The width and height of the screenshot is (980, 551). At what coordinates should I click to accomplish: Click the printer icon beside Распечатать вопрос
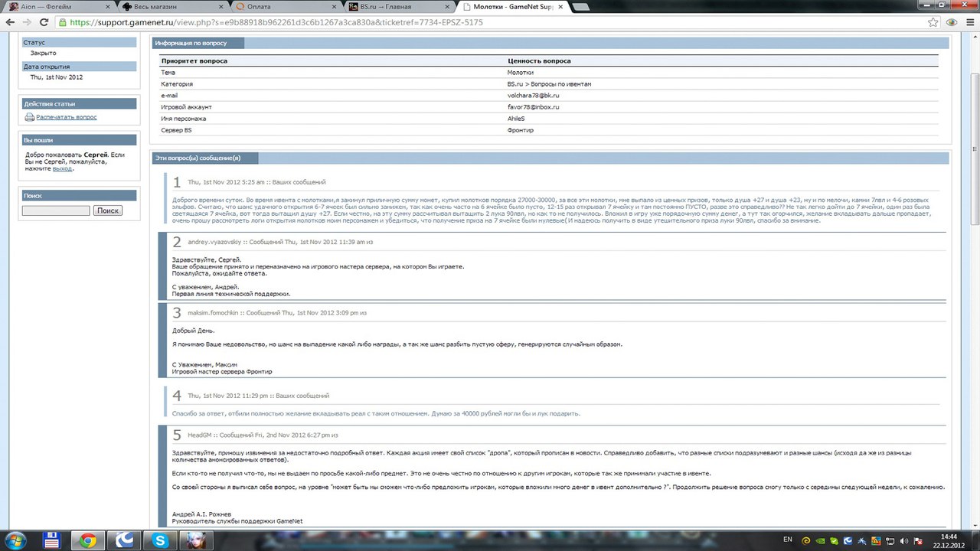coord(29,117)
